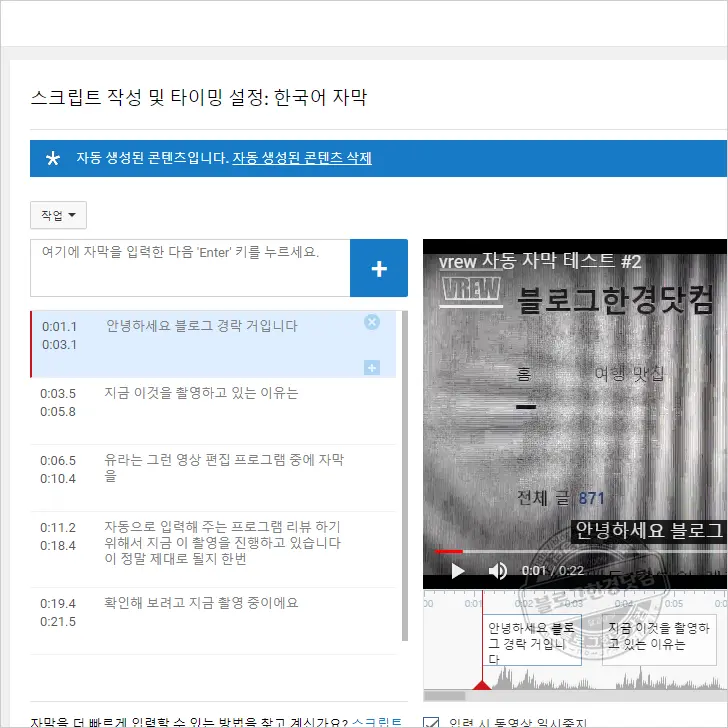The height and width of the screenshot is (728, 728).
Task: Click end time 0:21.5
Action: 58,621
